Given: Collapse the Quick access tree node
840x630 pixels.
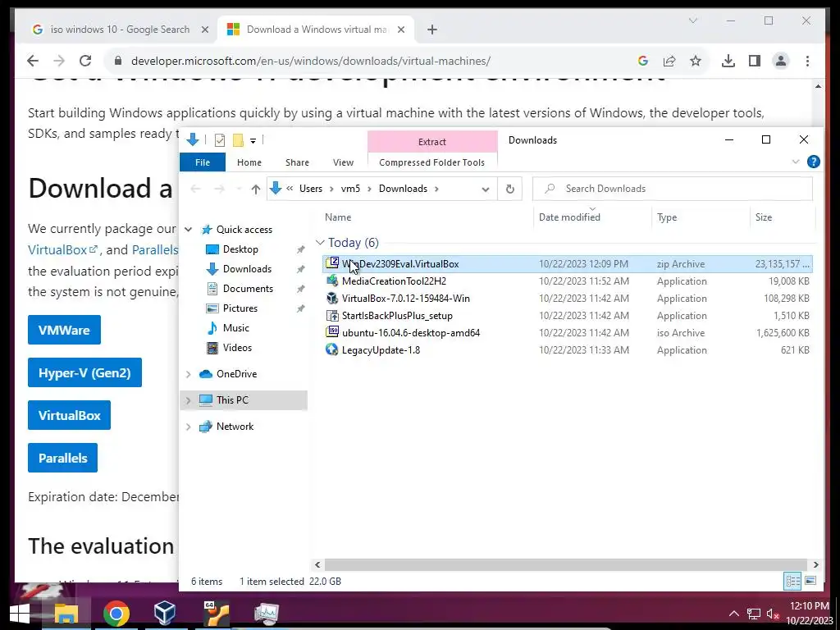Looking at the screenshot, I should click(x=188, y=230).
